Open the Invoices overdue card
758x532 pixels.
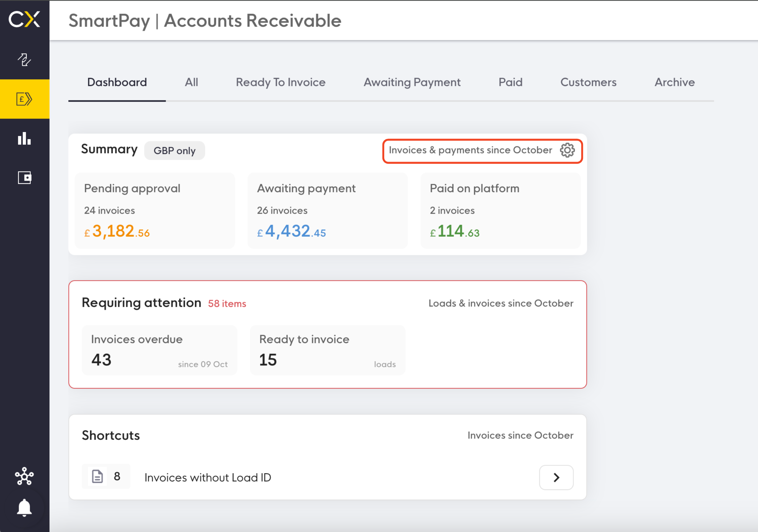pos(159,350)
